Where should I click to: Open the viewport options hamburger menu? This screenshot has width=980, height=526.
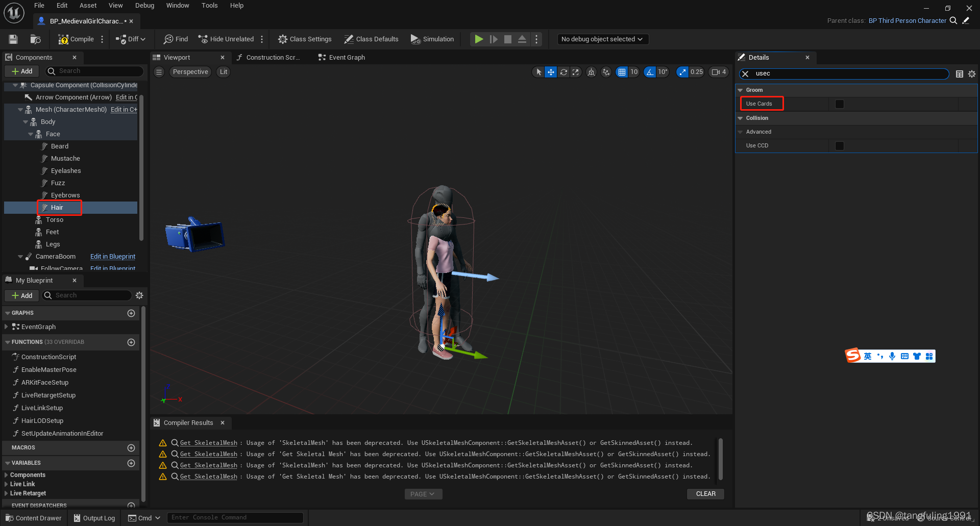159,72
